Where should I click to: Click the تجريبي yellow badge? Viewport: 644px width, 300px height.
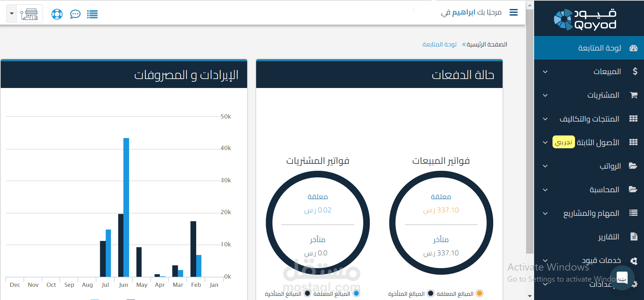tap(564, 142)
